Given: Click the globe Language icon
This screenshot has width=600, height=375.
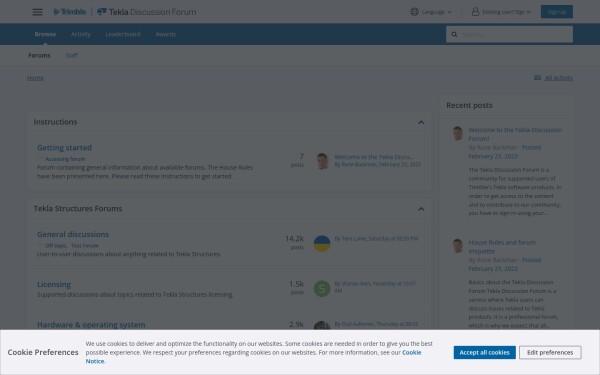Looking at the screenshot, I should [x=414, y=12].
